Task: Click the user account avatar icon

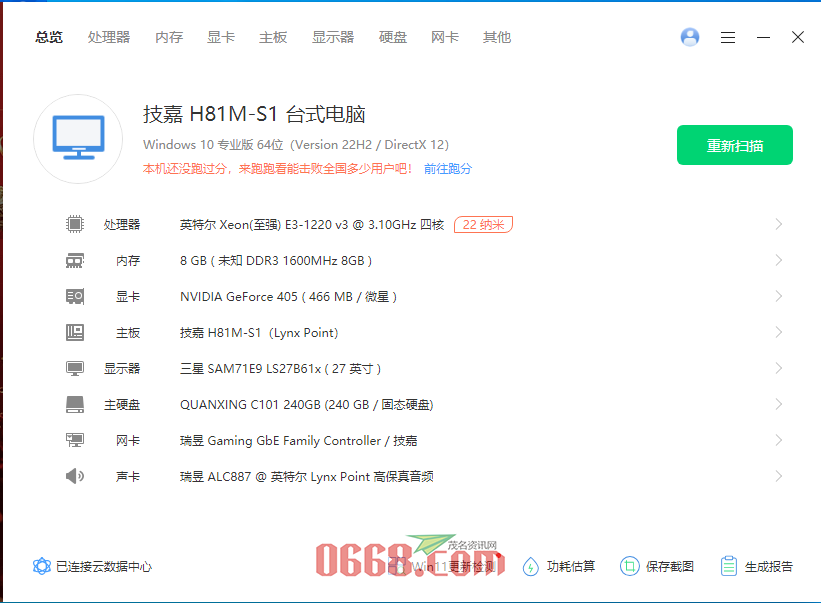Action: [x=690, y=37]
